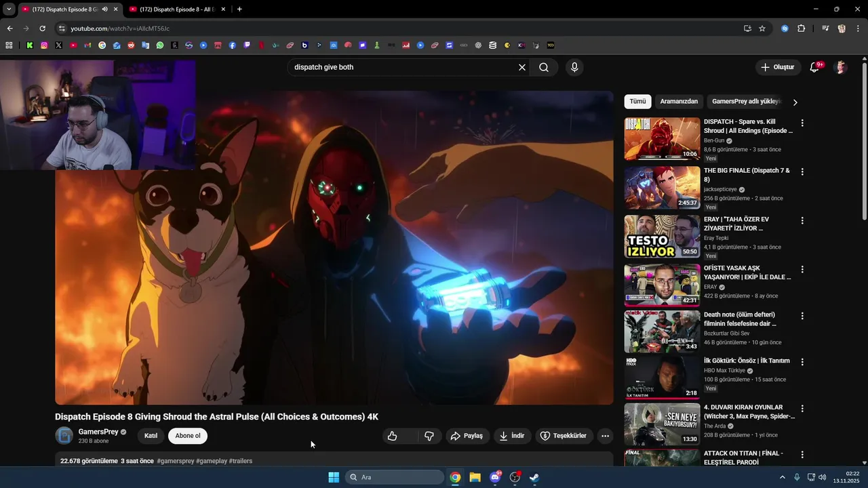Bookmark this page with the star icon
The image size is (868, 488).
tap(762, 28)
